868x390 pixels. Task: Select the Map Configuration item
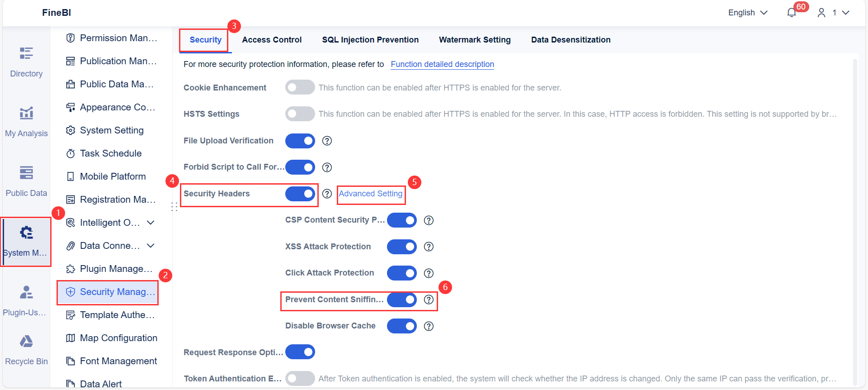(118, 338)
